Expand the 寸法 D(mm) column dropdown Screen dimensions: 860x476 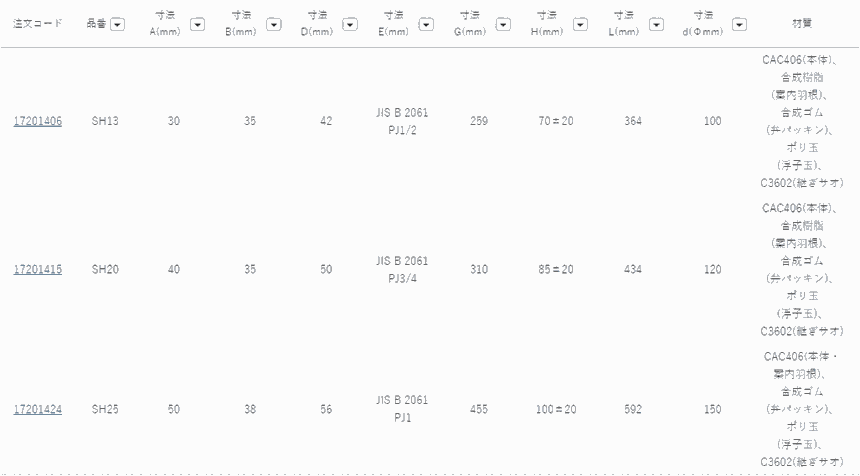[351, 24]
